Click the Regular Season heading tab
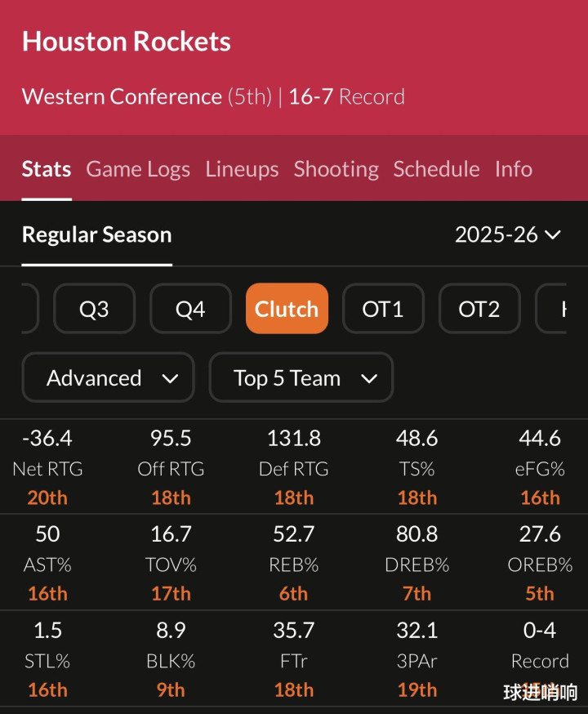Image resolution: width=588 pixels, height=714 pixels. (96, 235)
